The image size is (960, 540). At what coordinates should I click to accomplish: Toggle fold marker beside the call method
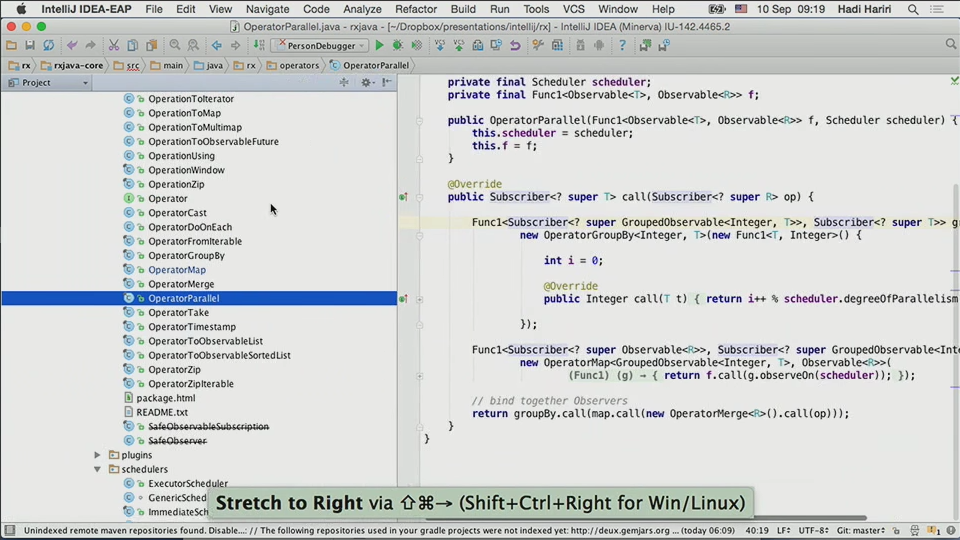click(x=420, y=197)
